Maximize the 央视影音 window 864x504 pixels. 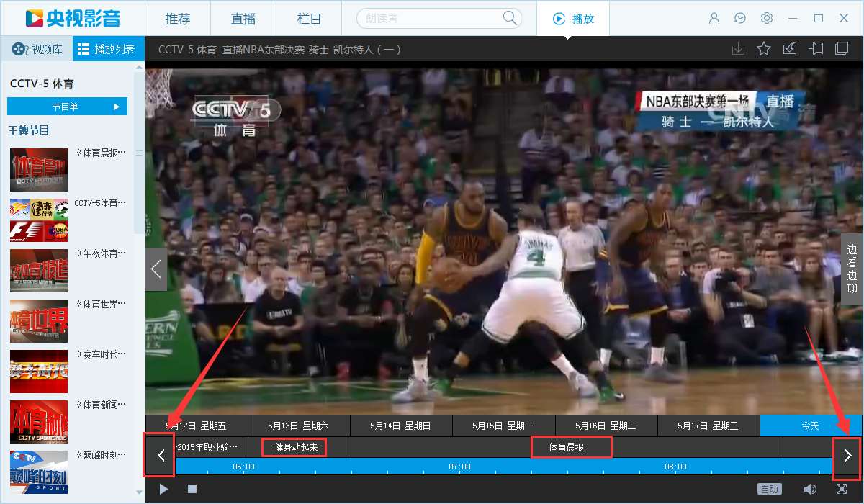[x=819, y=18]
